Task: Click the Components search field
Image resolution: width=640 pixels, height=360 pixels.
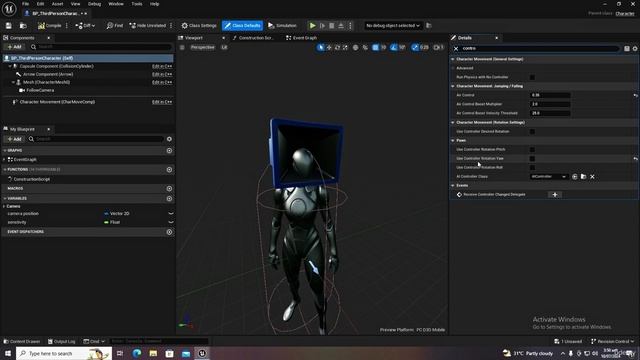Action: tap(101, 47)
